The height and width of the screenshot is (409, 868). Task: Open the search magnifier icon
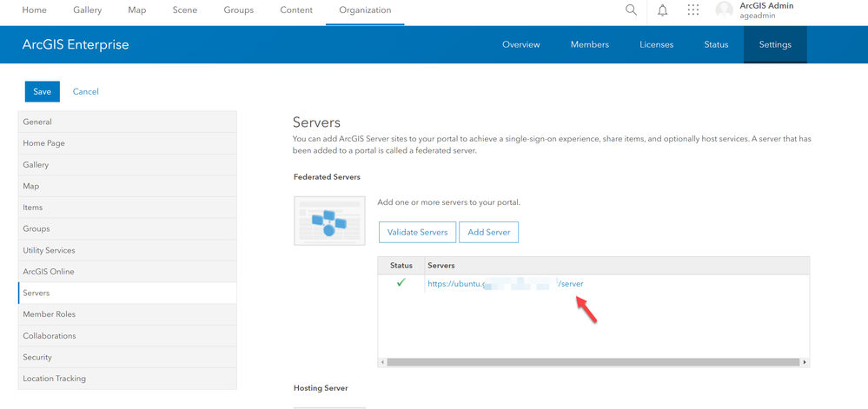[x=631, y=10]
